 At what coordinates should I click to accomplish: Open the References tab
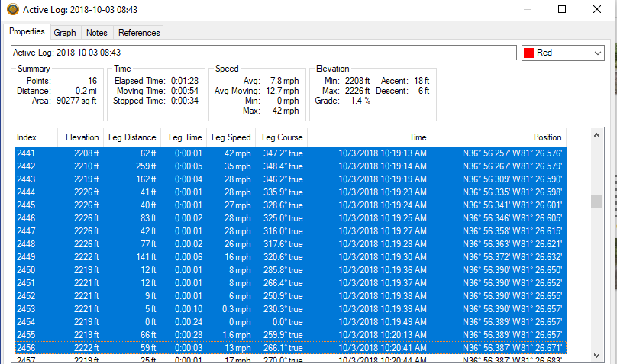(x=139, y=33)
